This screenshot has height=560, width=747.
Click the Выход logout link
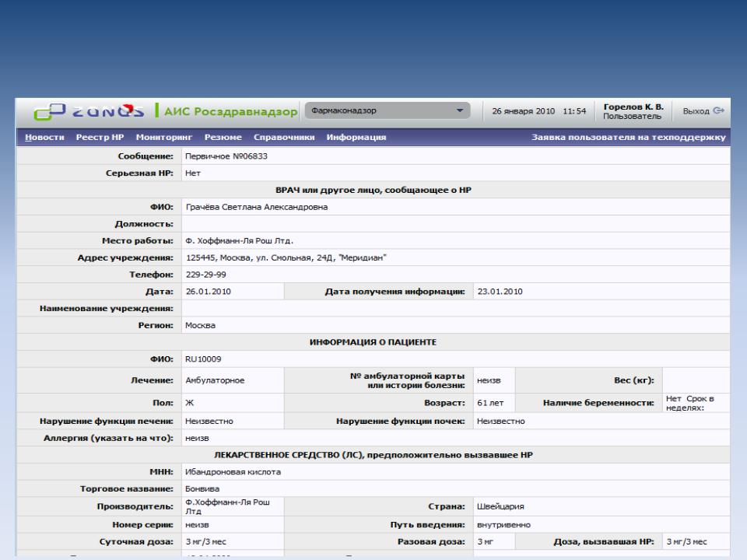click(696, 111)
